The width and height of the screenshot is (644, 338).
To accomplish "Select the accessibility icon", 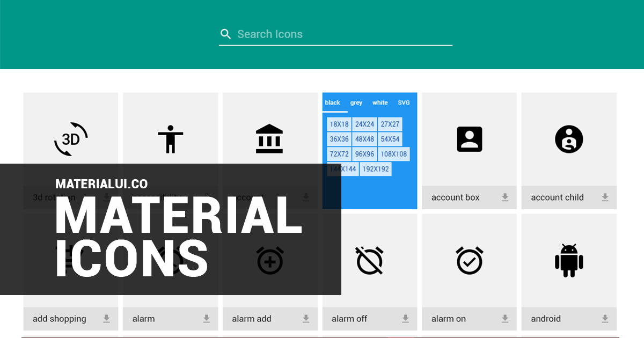I will [170, 138].
